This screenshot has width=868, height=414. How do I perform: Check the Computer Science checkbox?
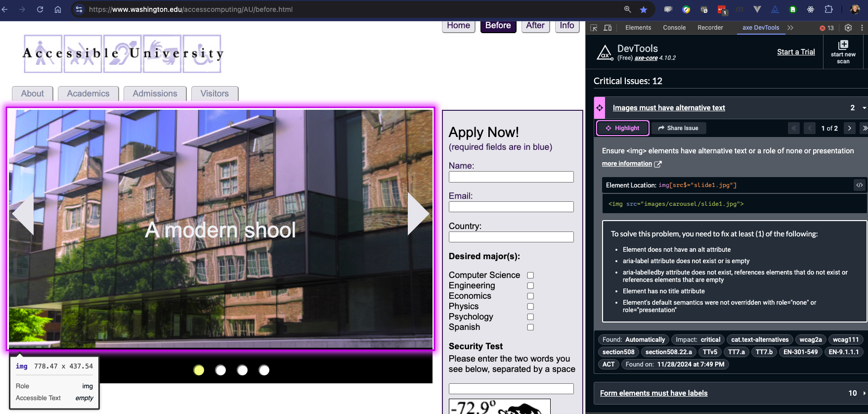pyautogui.click(x=530, y=276)
